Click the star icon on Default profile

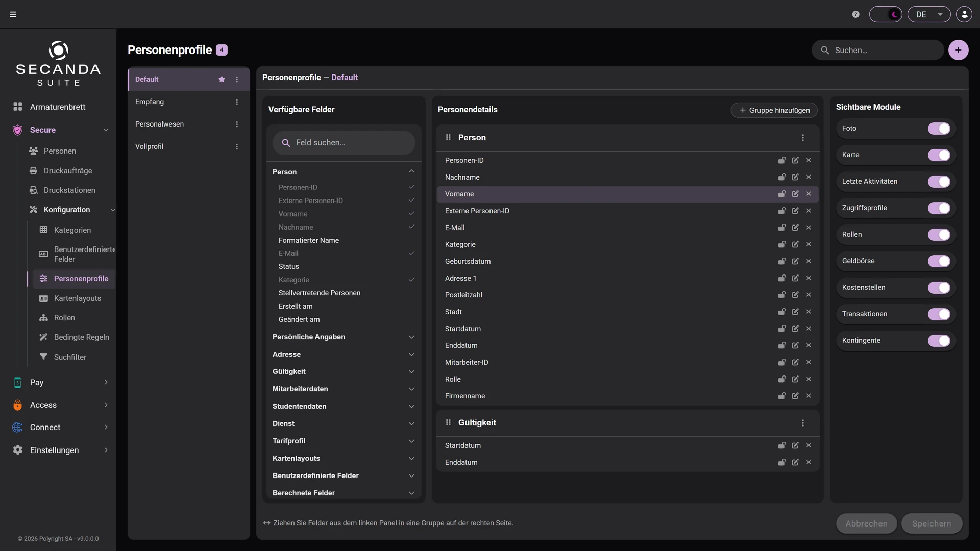(x=222, y=80)
